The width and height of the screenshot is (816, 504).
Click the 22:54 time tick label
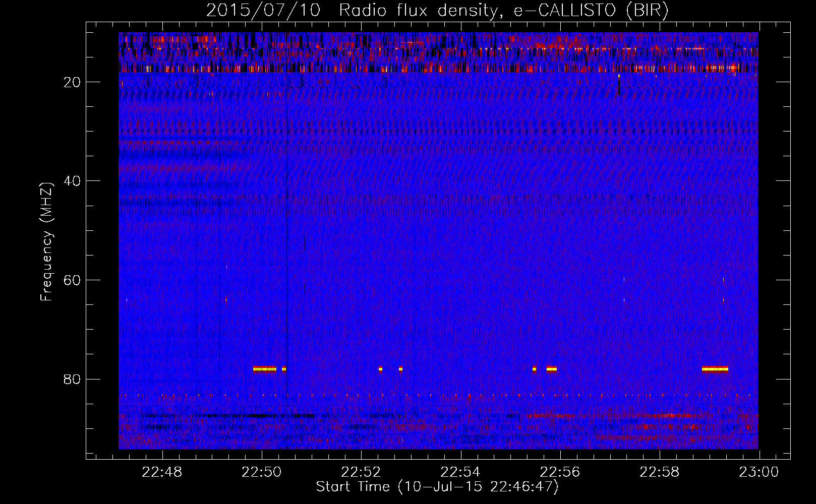460,472
